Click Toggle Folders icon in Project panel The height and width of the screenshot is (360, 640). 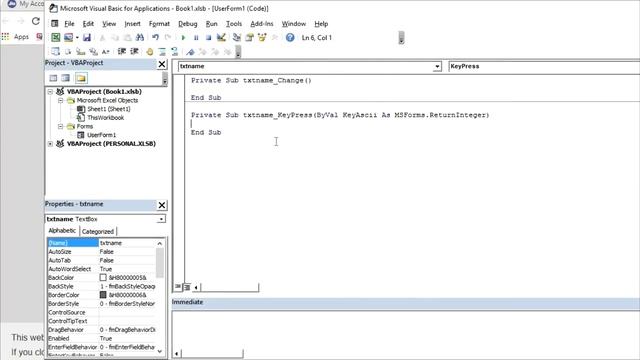pos(81,78)
